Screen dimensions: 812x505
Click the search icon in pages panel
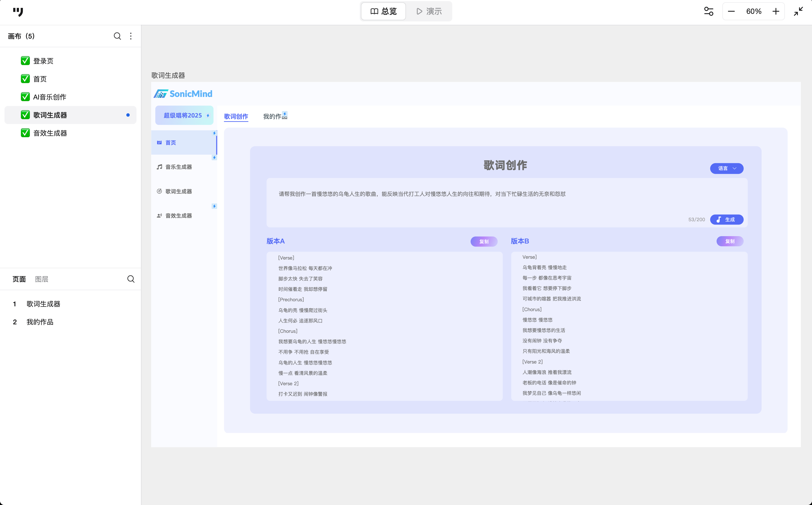point(131,279)
